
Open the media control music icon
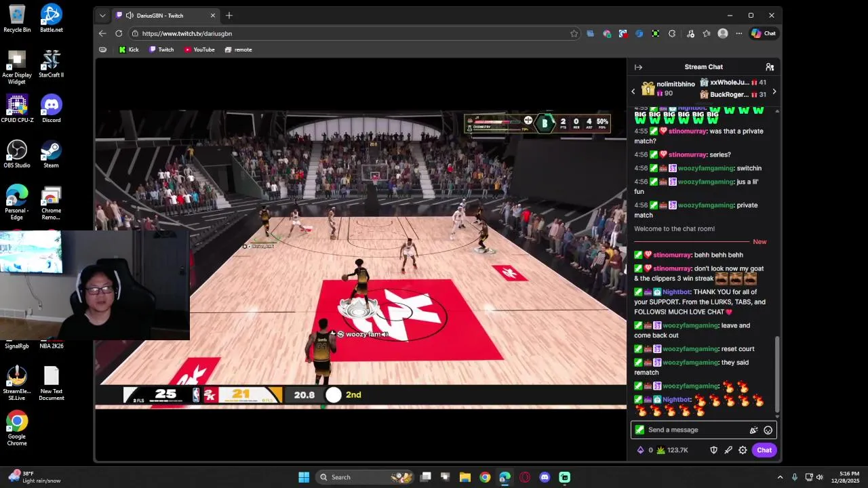click(690, 33)
